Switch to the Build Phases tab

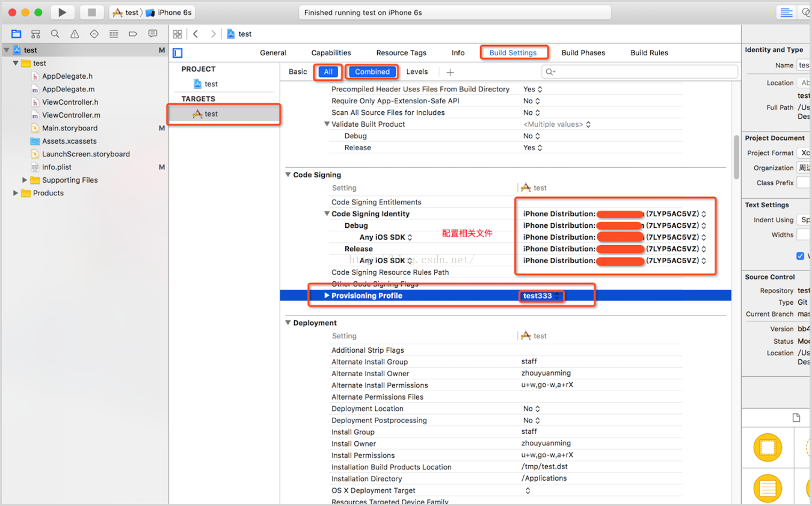point(583,53)
